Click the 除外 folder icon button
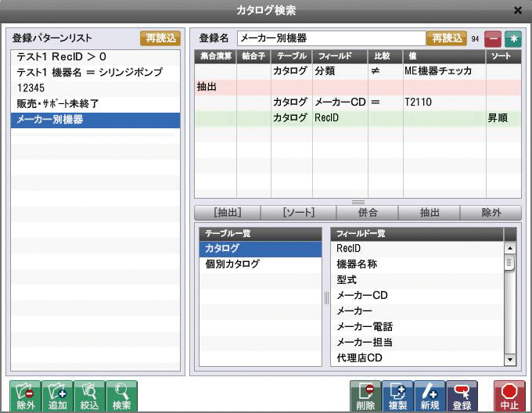 [26, 396]
